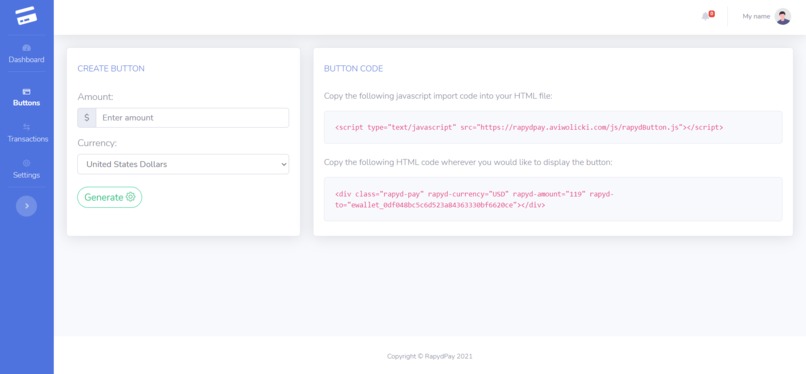The height and width of the screenshot is (374, 806).
Task: Focus the Enter amount input field
Action: pos(192,118)
